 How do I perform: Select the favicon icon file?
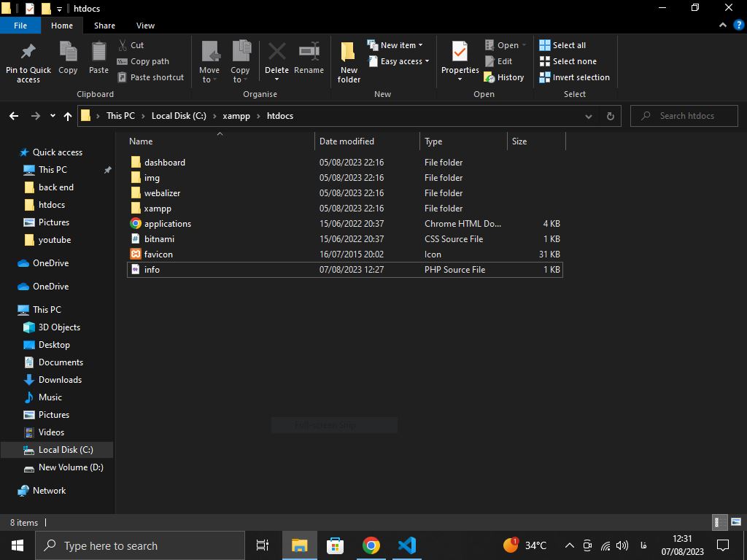pyautogui.click(x=345, y=254)
